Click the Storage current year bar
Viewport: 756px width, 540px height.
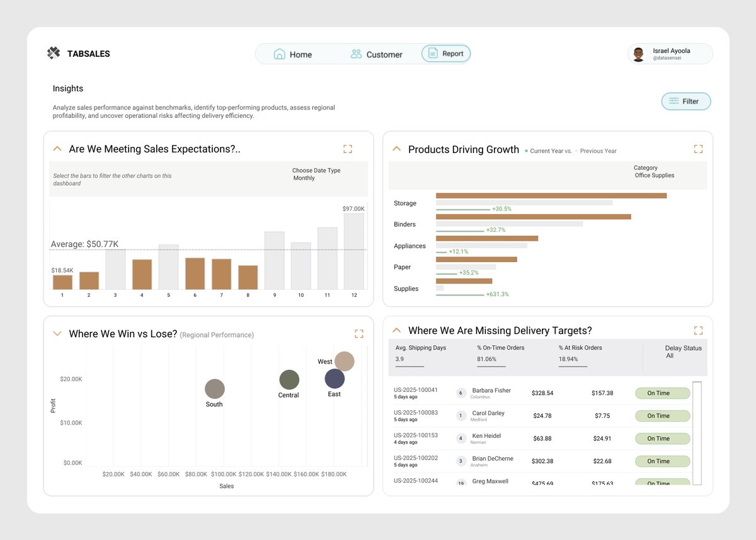coord(551,195)
